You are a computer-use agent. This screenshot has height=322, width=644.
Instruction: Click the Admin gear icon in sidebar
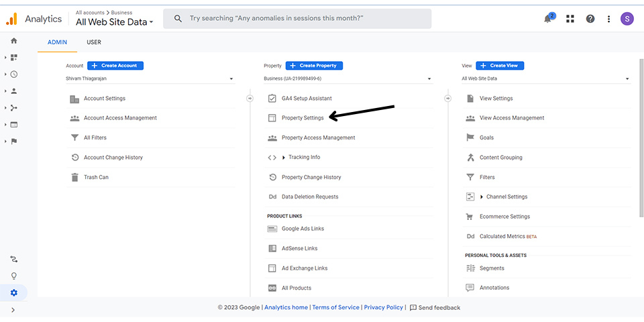tap(14, 293)
